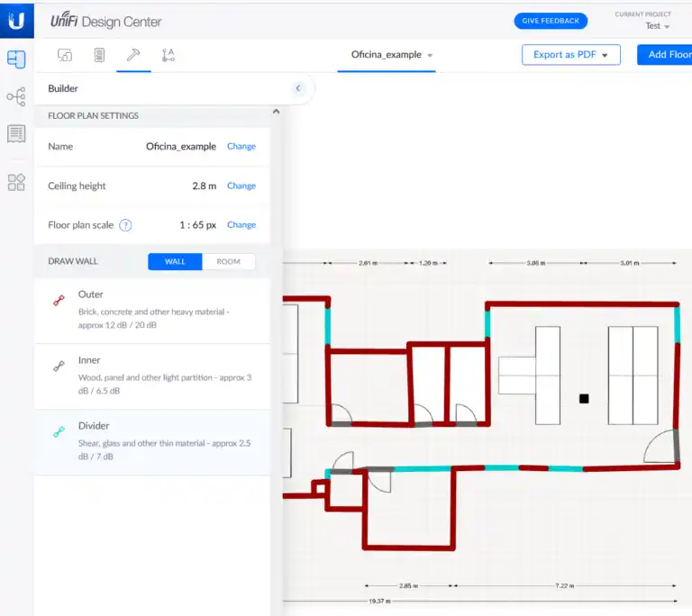Collapse the Builder side panel
Viewport: 692px width, 616px height.
click(x=298, y=88)
